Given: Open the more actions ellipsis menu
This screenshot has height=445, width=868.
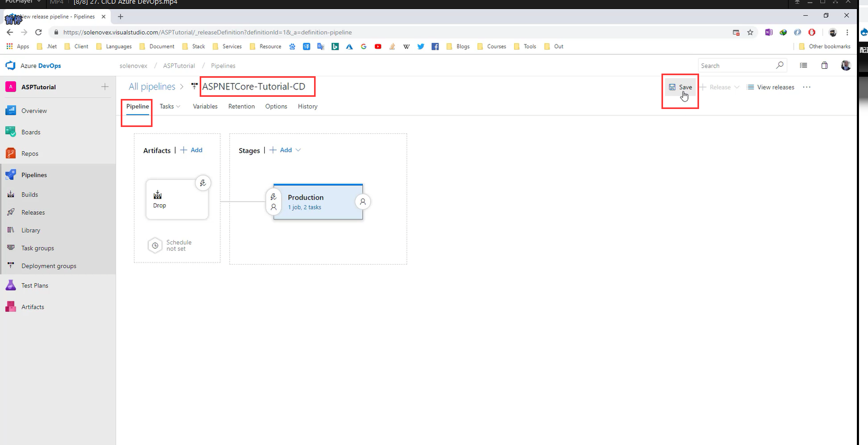Looking at the screenshot, I should pos(807,87).
